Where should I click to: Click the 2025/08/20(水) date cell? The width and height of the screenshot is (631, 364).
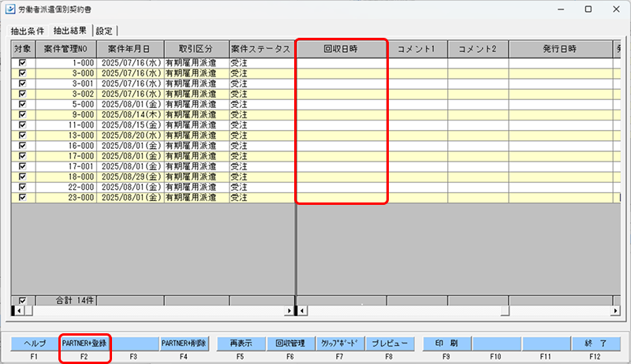click(x=130, y=135)
